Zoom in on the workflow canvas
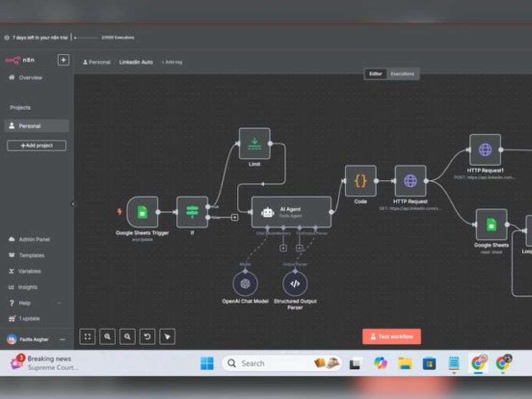This screenshot has width=532, height=399. click(x=107, y=337)
